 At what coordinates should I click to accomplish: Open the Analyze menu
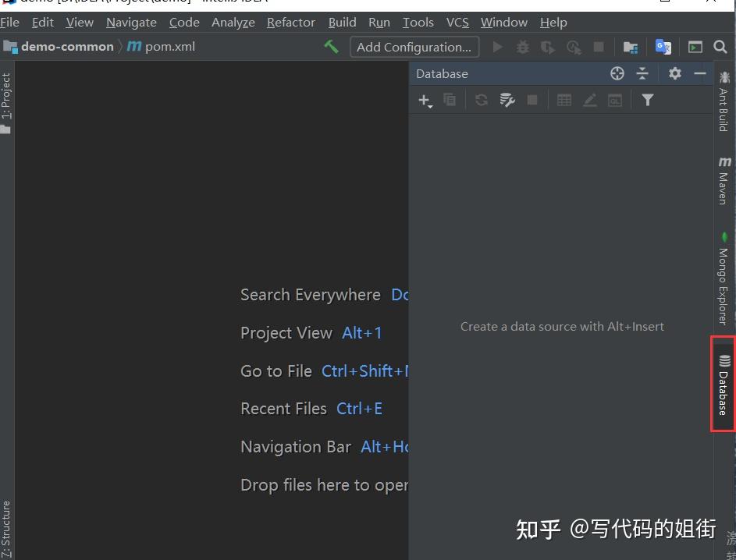233,22
